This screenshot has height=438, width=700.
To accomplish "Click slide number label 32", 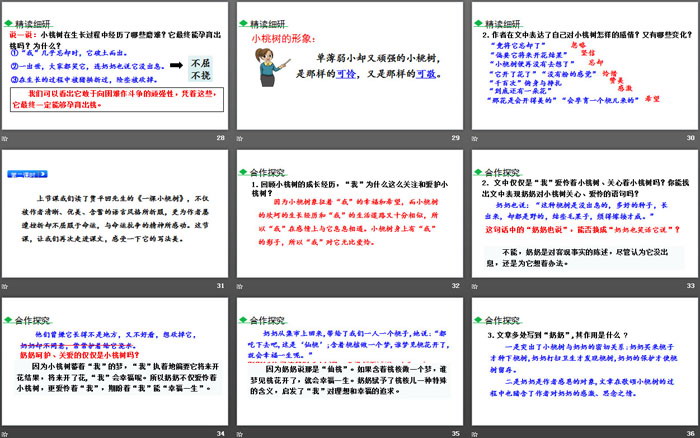I will [455, 285].
